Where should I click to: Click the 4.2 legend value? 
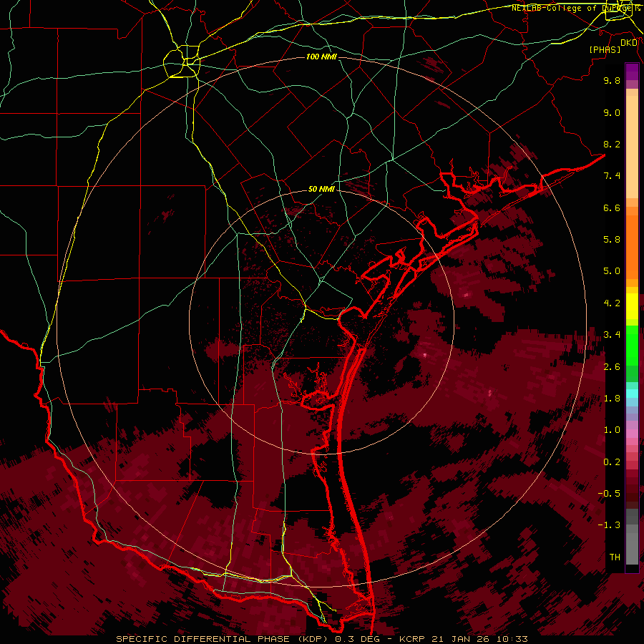(612, 303)
